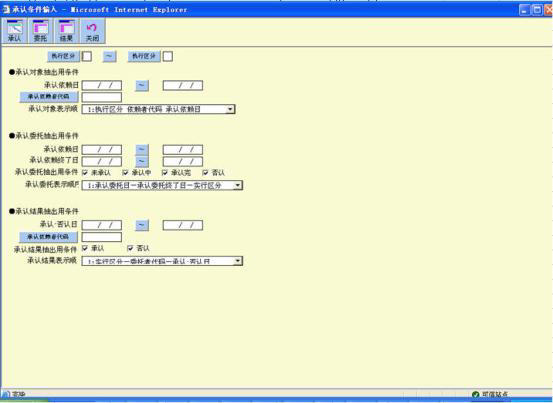Click tilde button in 承认·否认日 row
Image resolution: width=553 pixels, height=403 pixels.
click(142, 225)
